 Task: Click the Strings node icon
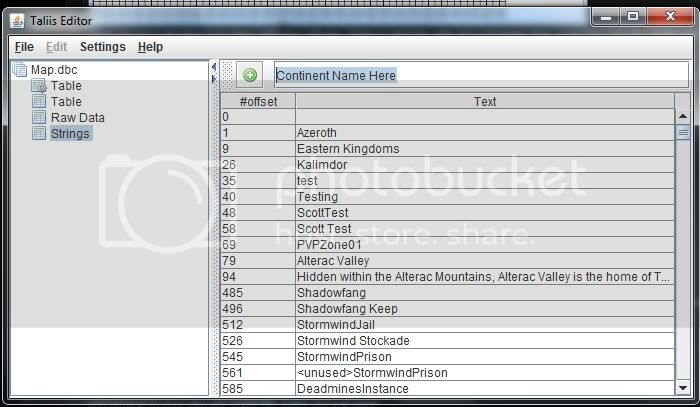point(39,133)
